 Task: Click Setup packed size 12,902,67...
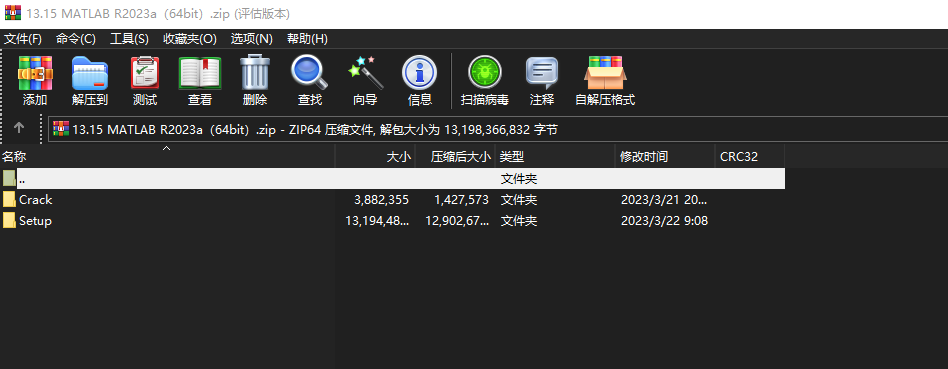(x=457, y=221)
